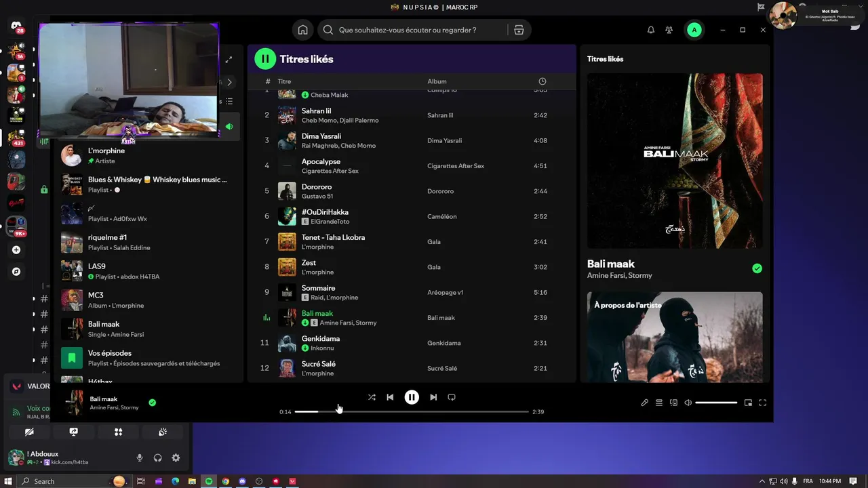
Task: Sort track list by Album column
Action: 437,81
